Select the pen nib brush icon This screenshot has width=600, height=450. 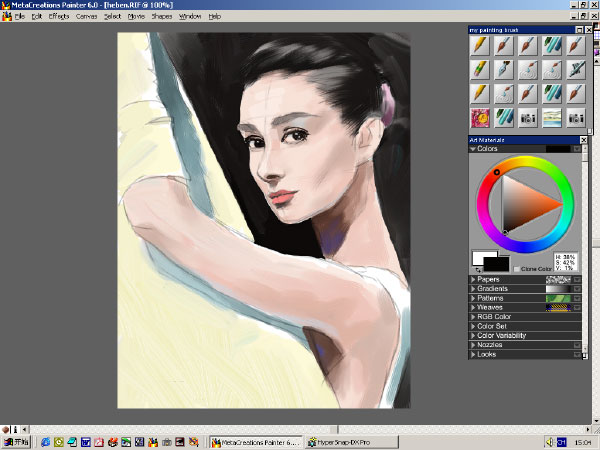pos(504,70)
